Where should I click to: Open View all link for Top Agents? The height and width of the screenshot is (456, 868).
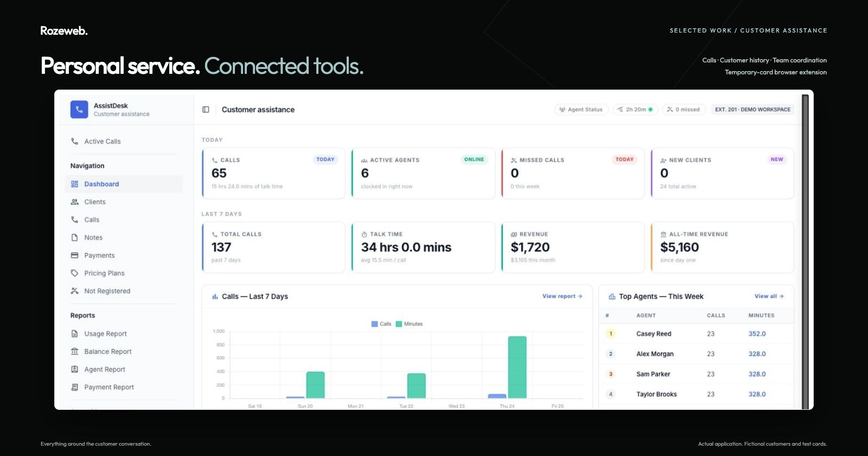pos(769,296)
